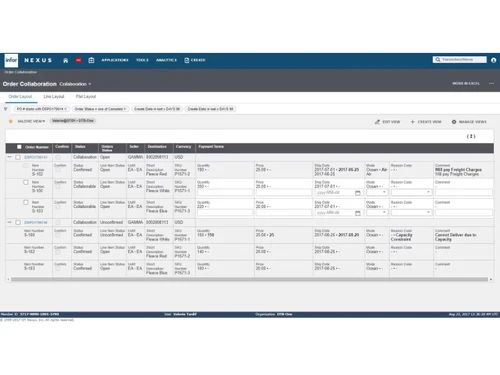This screenshot has width=500, height=375.
Task: Toggle Confirm checkbox for Fleece White line, first order
Action: pos(58,187)
